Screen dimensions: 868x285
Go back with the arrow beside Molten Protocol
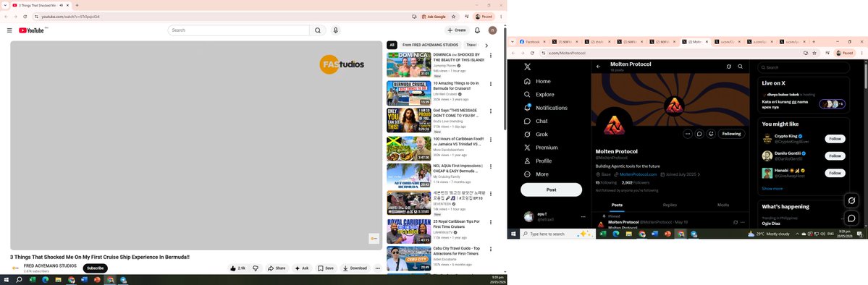point(599,67)
